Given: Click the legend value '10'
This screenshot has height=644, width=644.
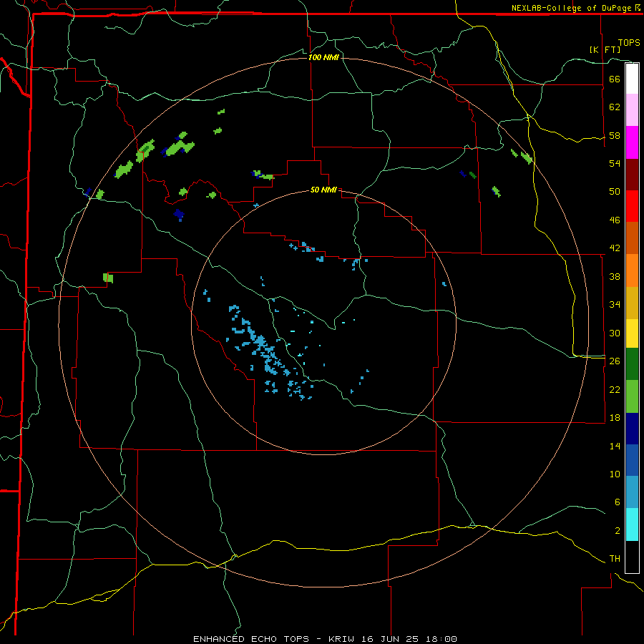Looking at the screenshot, I should 615,474.
